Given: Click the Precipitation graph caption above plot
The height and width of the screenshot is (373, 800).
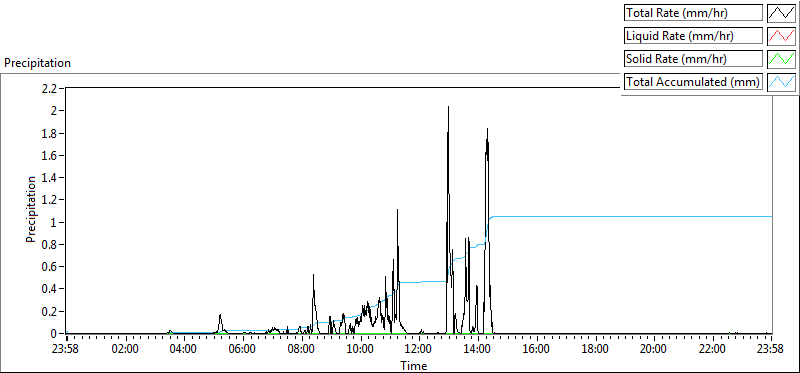Looking at the screenshot, I should coord(37,63).
